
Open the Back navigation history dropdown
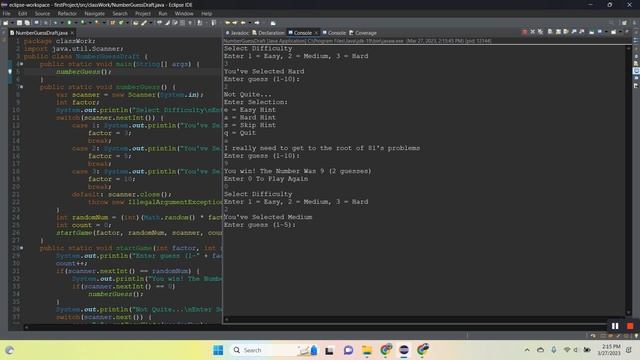pyautogui.click(x=249, y=23)
